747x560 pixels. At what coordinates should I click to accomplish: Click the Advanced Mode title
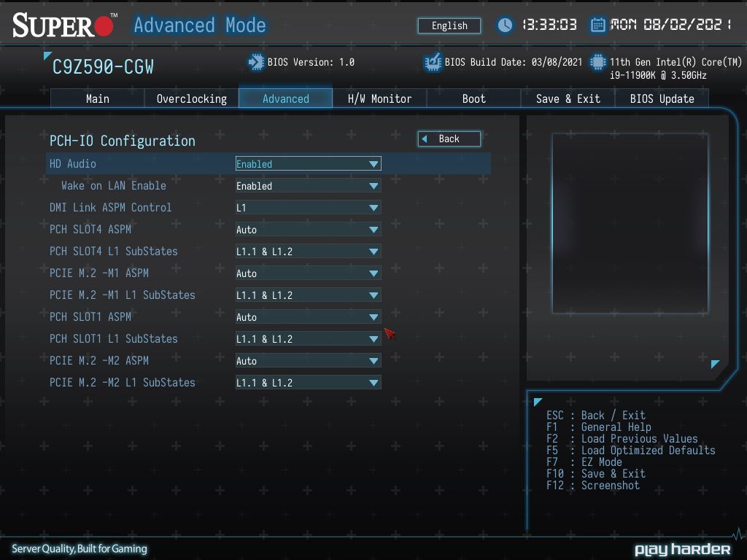point(200,26)
